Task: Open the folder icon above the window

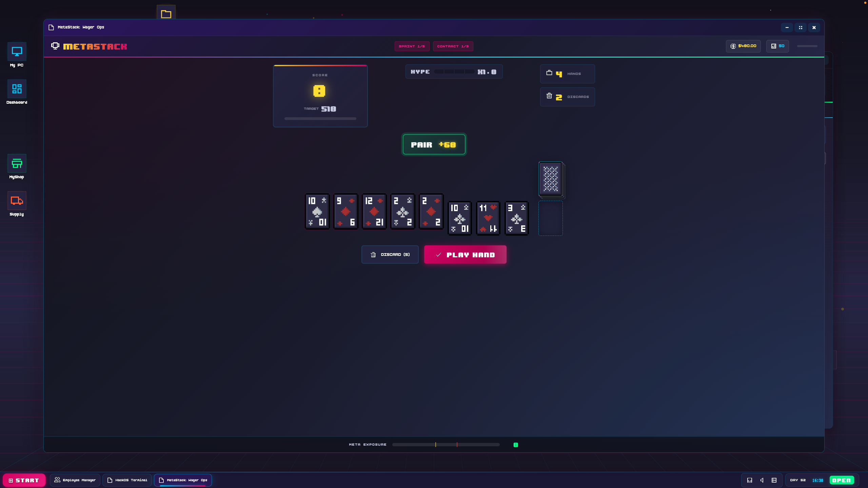Action: (x=166, y=14)
